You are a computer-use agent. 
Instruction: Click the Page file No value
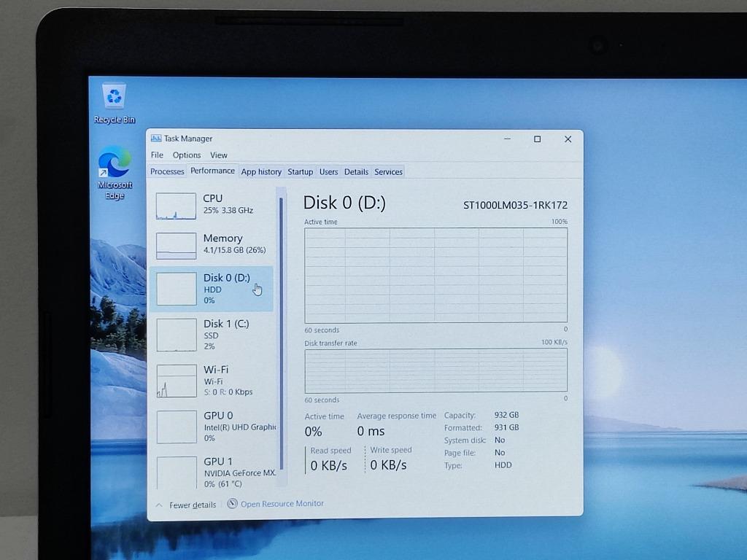(500, 452)
